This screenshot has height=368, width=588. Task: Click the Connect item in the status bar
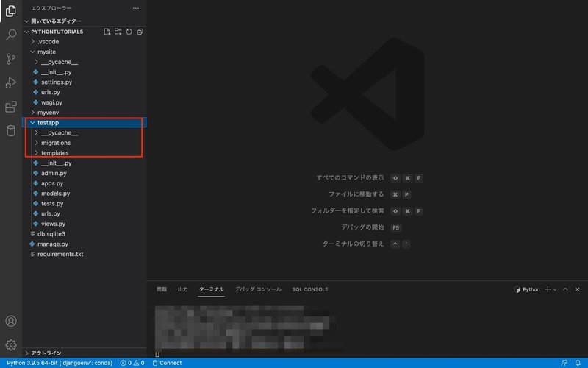[x=167, y=363]
